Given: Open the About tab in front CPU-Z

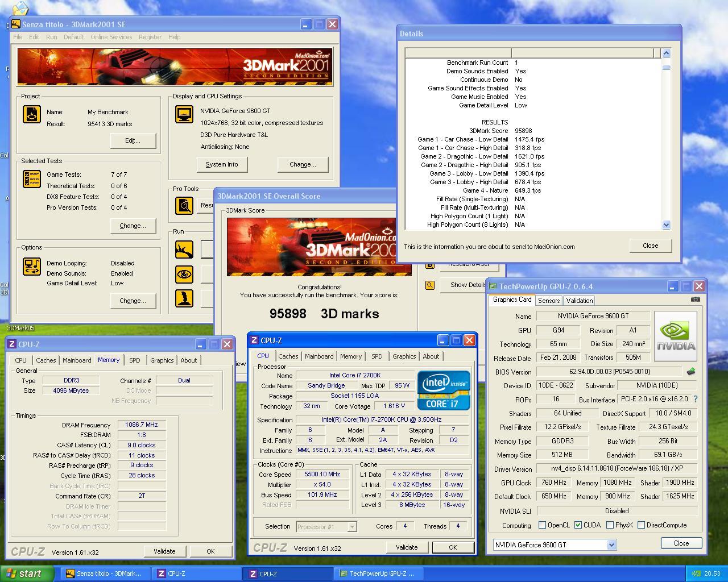Looking at the screenshot, I should point(431,356).
